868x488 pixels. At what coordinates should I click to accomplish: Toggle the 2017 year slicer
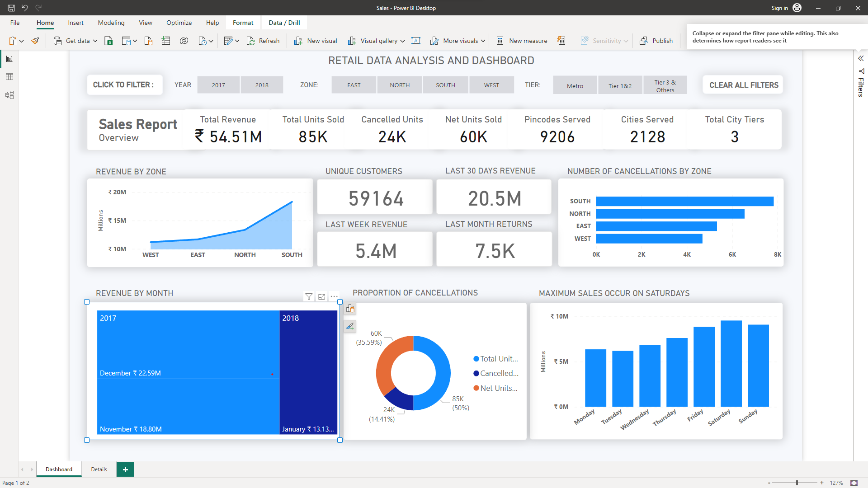(x=218, y=85)
